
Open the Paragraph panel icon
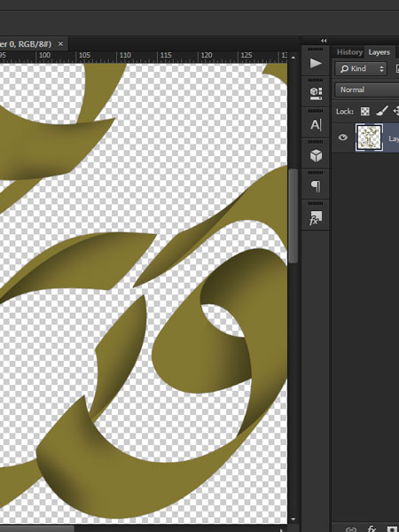316,186
